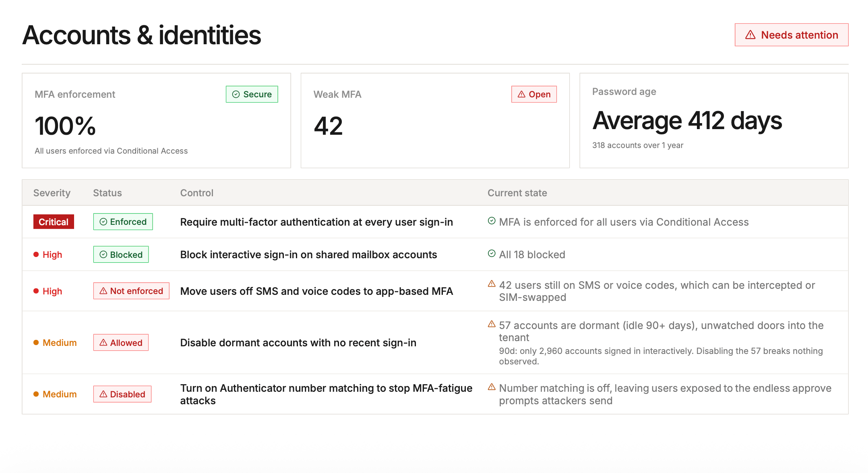Click the 42 value in Weak MFA card

[328, 126]
